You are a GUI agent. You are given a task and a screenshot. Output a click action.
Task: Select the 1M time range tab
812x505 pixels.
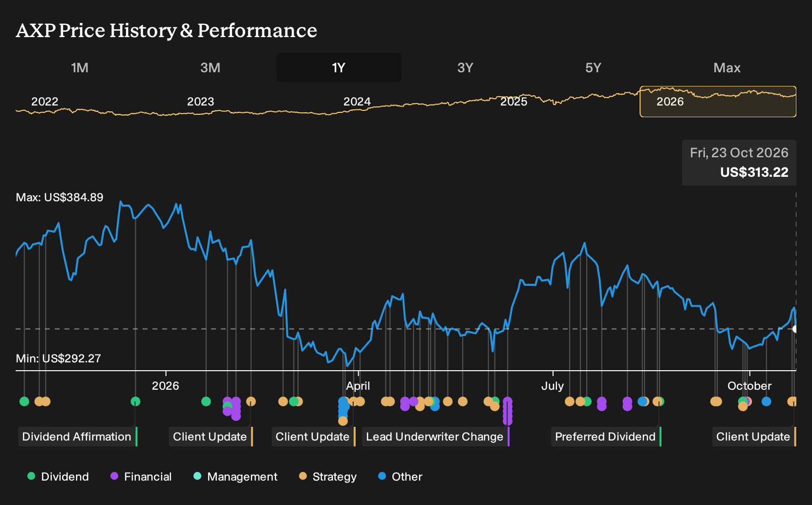[x=80, y=67]
